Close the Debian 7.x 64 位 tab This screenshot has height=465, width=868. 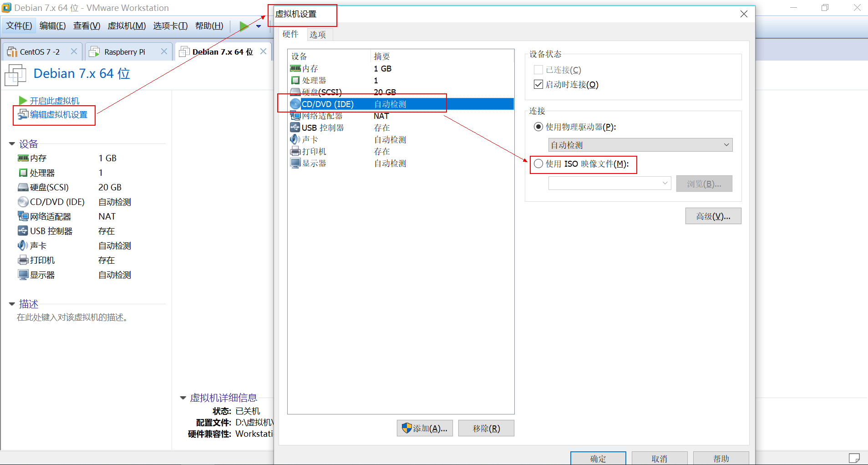pos(263,51)
